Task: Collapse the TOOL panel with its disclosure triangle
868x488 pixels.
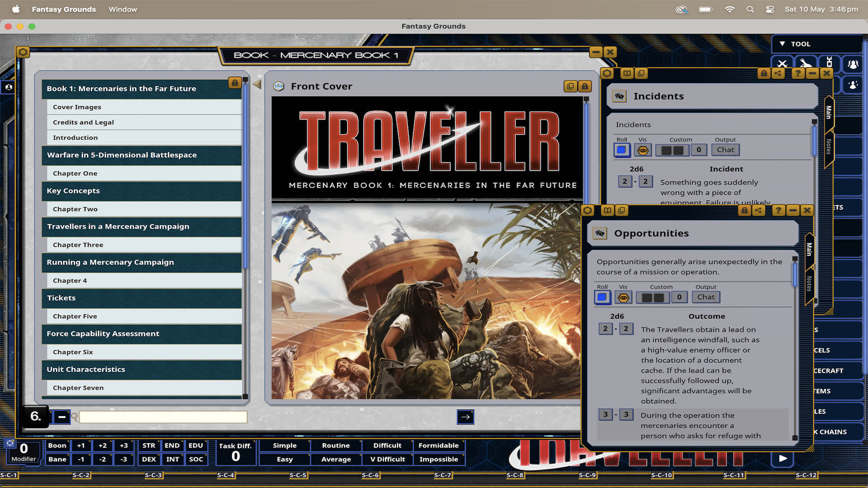Action: pos(782,44)
